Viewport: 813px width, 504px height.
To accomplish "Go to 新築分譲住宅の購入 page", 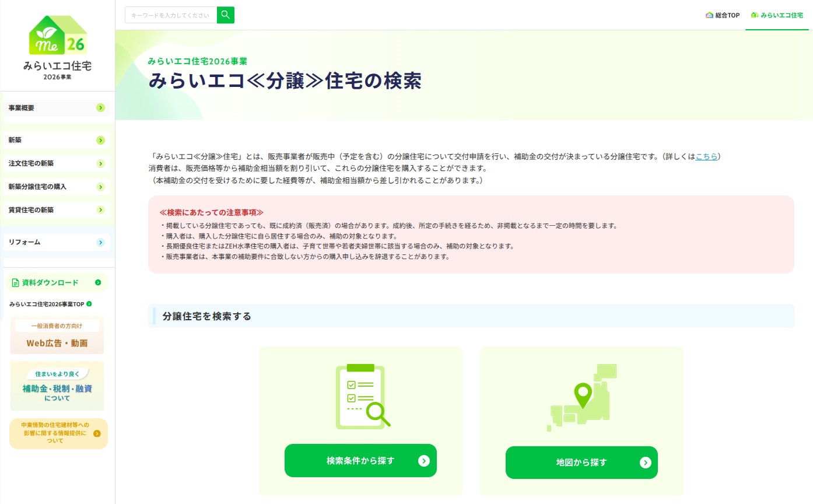I will 57,187.
